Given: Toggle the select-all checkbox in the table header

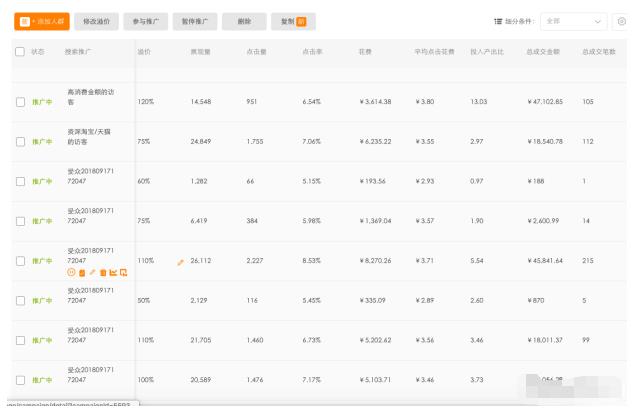Looking at the screenshot, I should (20, 51).
